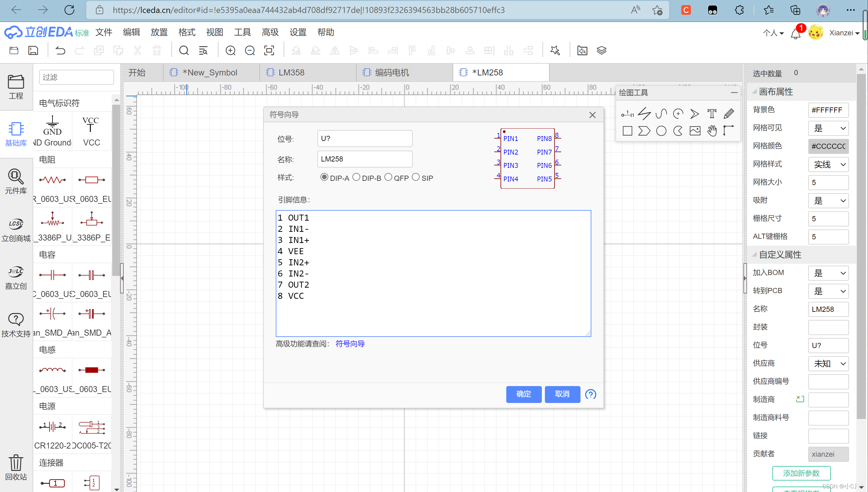
Task: Open the 放置 menu
Action: tap(159, 32)
